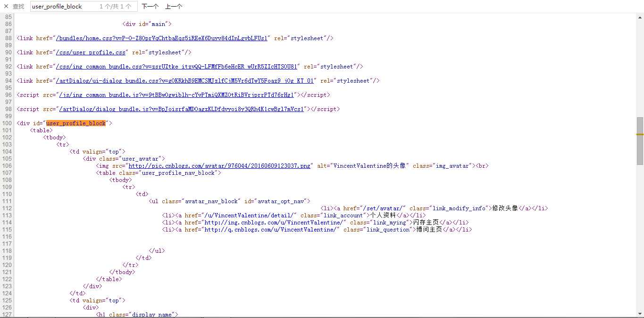Click line number 100 in the gutter

(7, 123)
